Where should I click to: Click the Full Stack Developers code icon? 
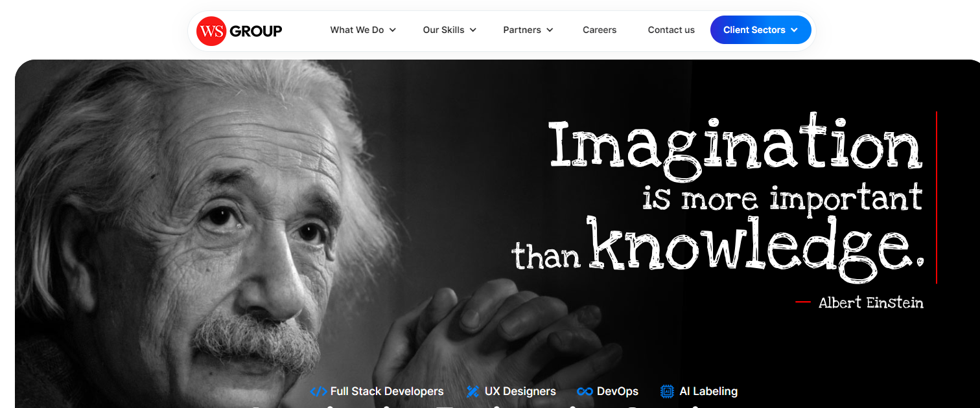(x=318, y=391)
